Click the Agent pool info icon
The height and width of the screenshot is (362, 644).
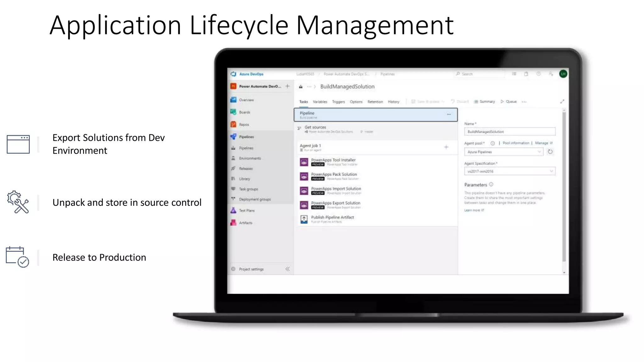point(492,143)
